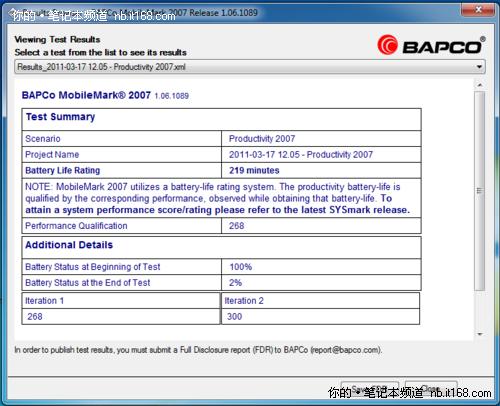
Task: Select the 'BAPCo MobileMark 2007' heading
Action: coord(86,95)
